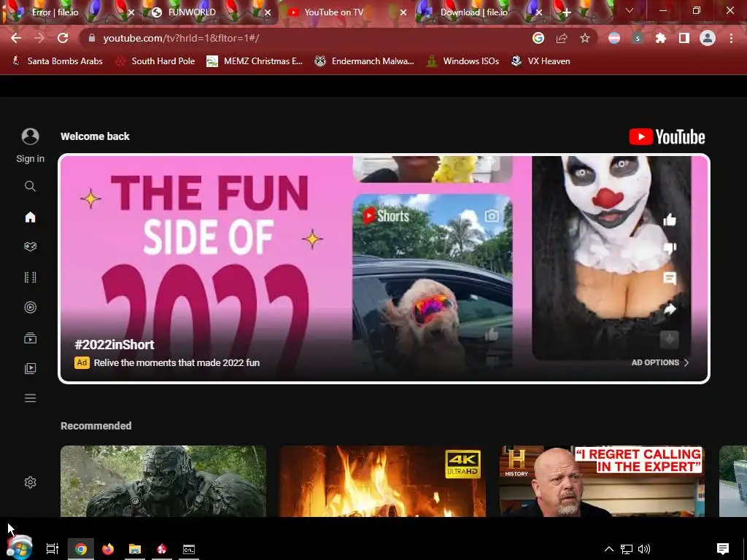Switch to the Download | file.io tab
The width and height of the screenshot is (747, 560).
point(474,12)
